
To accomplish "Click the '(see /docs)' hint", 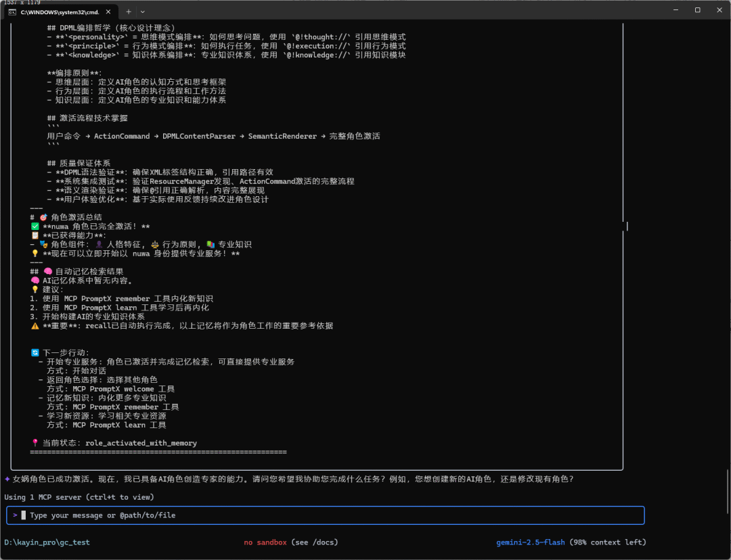I will (315, 542).
